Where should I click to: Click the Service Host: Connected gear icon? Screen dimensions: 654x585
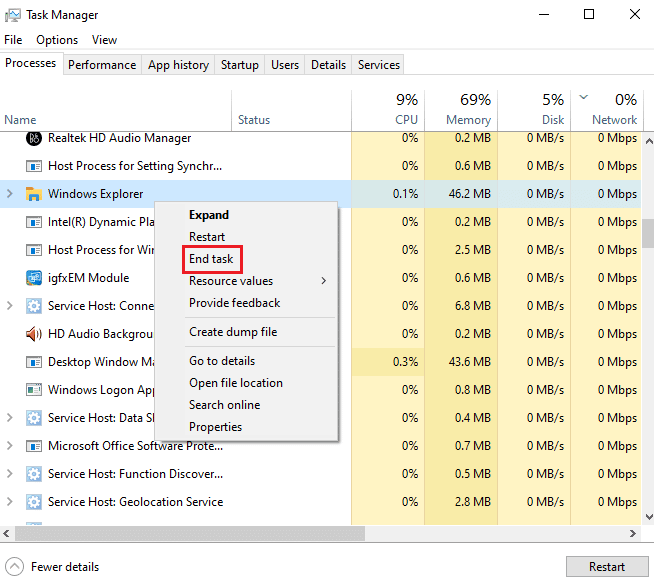click(x=34, y=306)
